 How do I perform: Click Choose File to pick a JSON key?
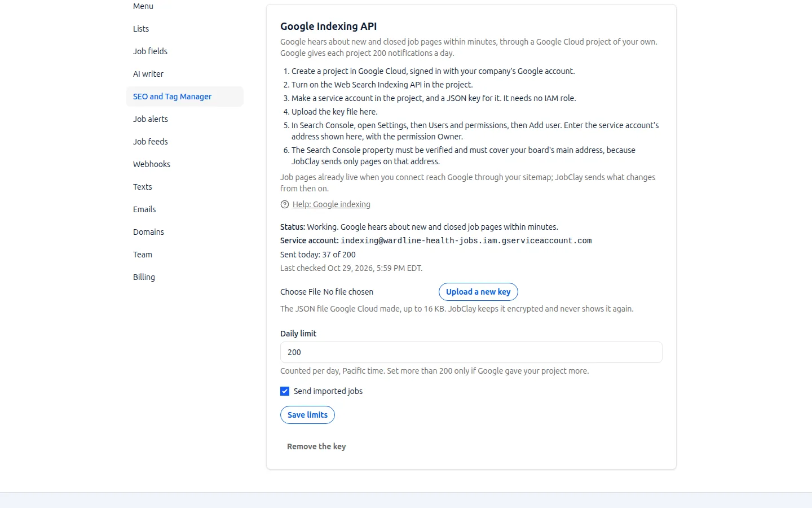pos(301,292)
